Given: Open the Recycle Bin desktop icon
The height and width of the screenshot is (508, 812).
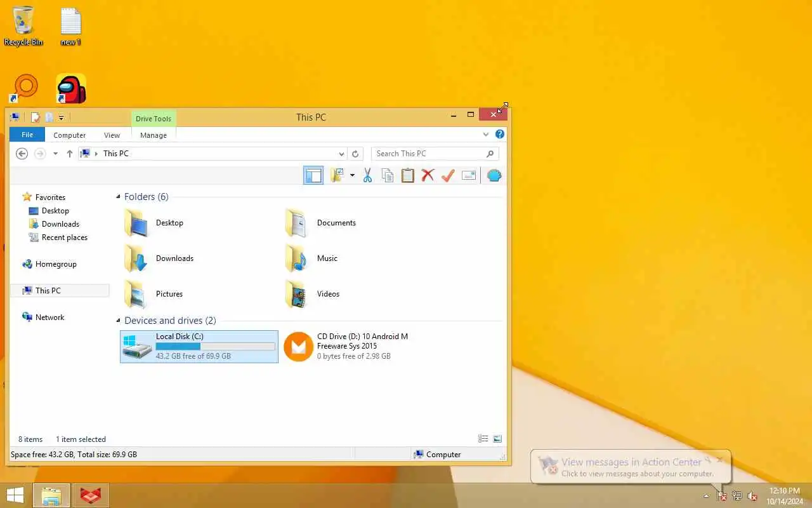Looking at the screenshot, I should [x=23, y=27].
